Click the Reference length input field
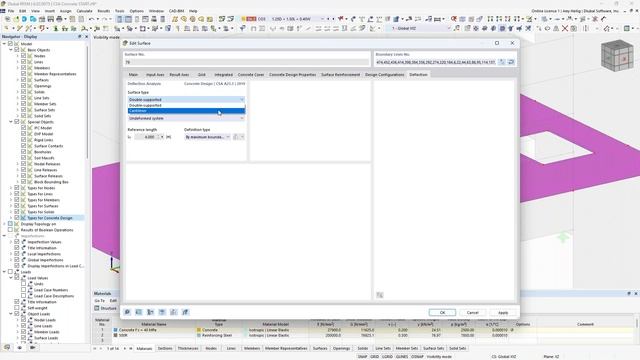 click(146, 137)
